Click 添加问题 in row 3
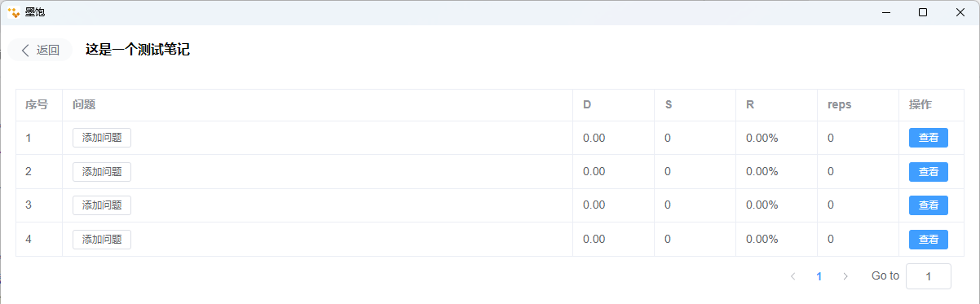980x304 pixels. (x=102, y=205)
